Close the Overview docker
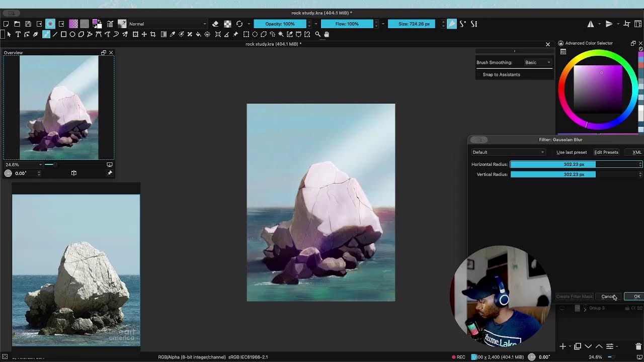 pyautogui.click(x=111, y=53)
